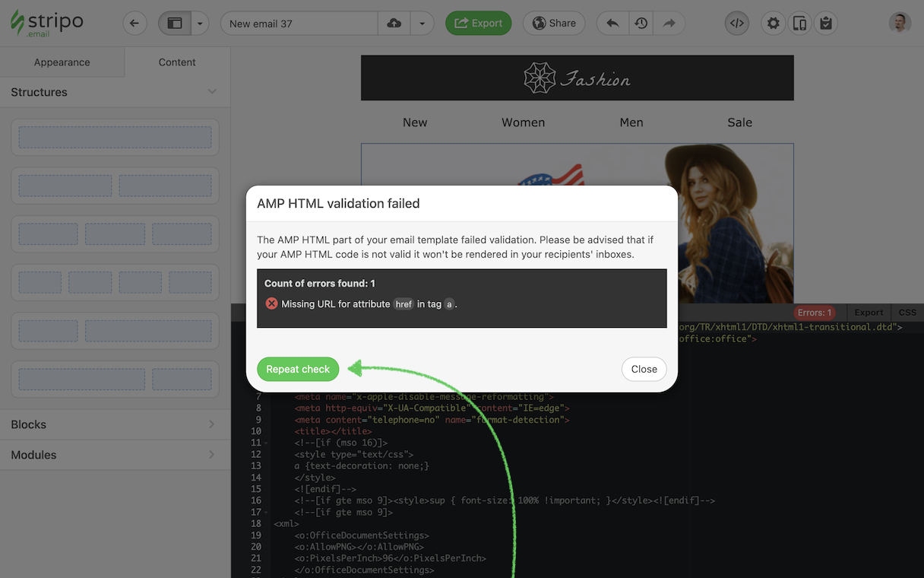Click the undo arrow icon
The height and width of the screenshot is (578, 924).
pyautogui.click(x=612, y=23)
